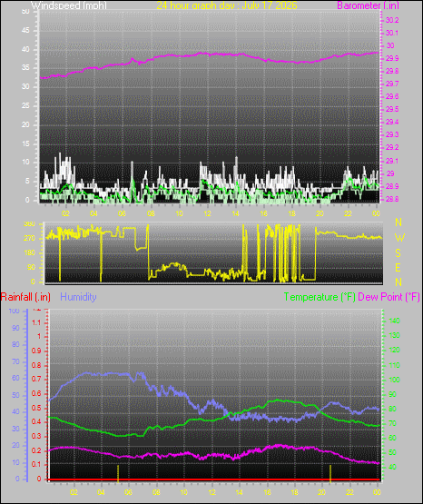Click the "24 hour graph day : July 17 2026" heading

(x=227, y=5)
